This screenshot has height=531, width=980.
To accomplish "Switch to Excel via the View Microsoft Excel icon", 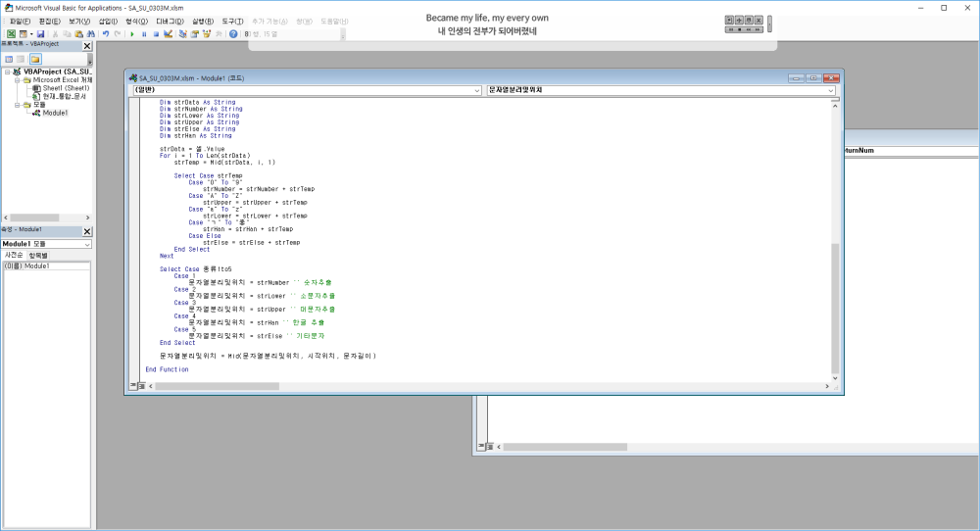I will point(10,33).
